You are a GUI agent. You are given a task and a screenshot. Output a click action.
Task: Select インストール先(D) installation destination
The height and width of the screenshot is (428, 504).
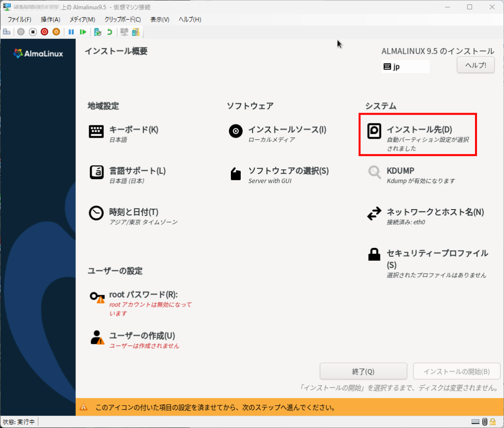point(418,130)
